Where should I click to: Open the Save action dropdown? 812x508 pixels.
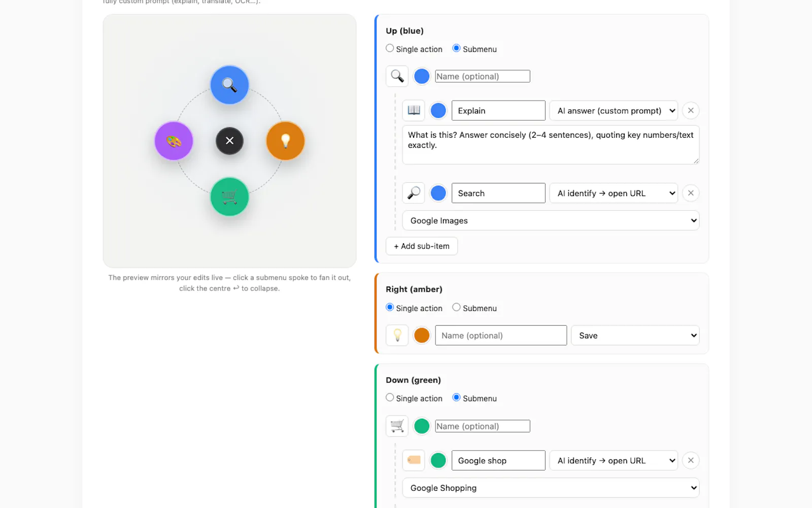point(635,335)
